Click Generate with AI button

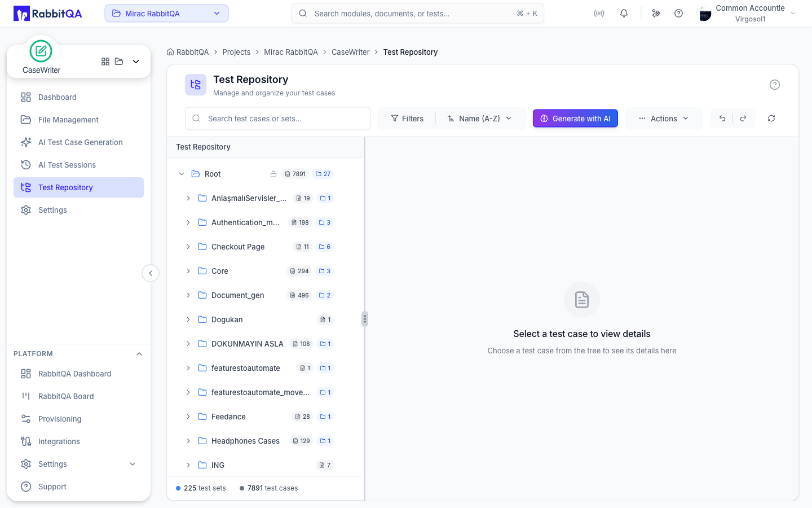(x=575, y=119)
